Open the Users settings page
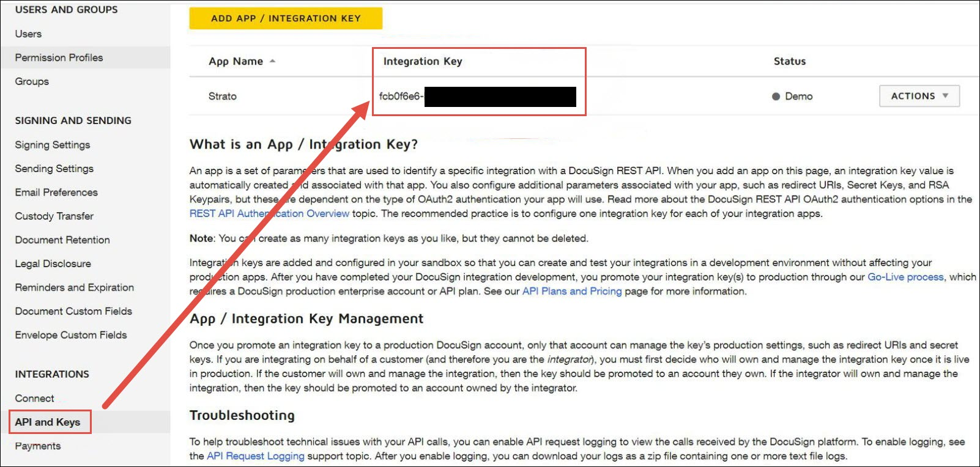 tap(28, 34)
